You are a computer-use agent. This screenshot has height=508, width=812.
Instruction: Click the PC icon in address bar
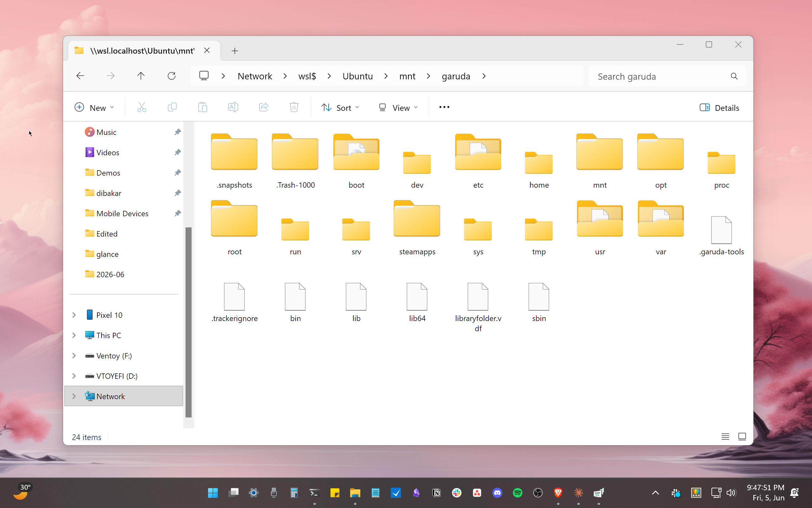click(204, 76)
